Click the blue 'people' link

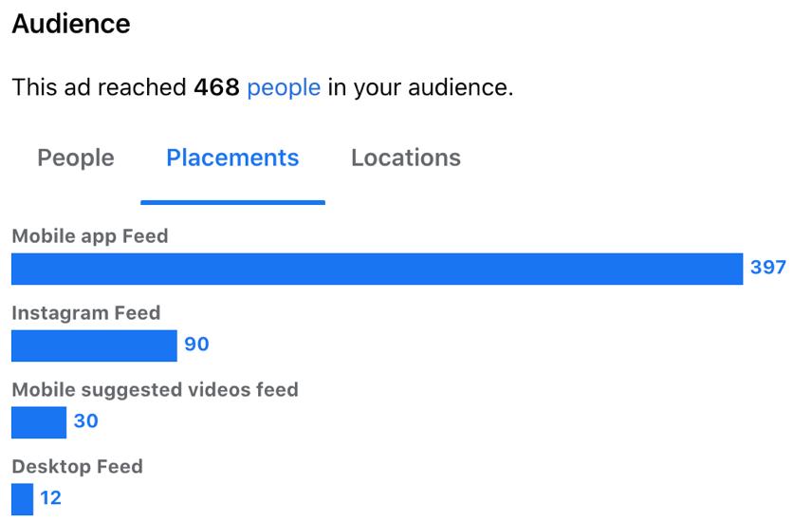click(x=284, y=88)
